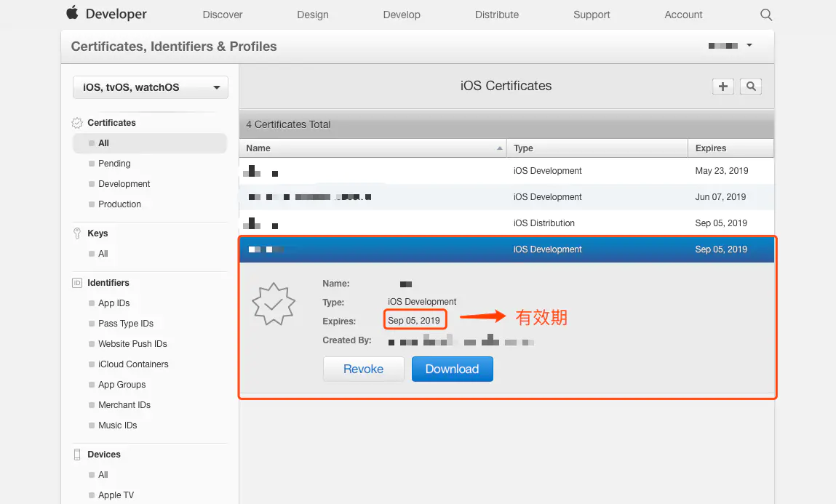This screenshot has width=836, height=504.
Task: Click the Keys section key icon
Action: click(77, 233)
